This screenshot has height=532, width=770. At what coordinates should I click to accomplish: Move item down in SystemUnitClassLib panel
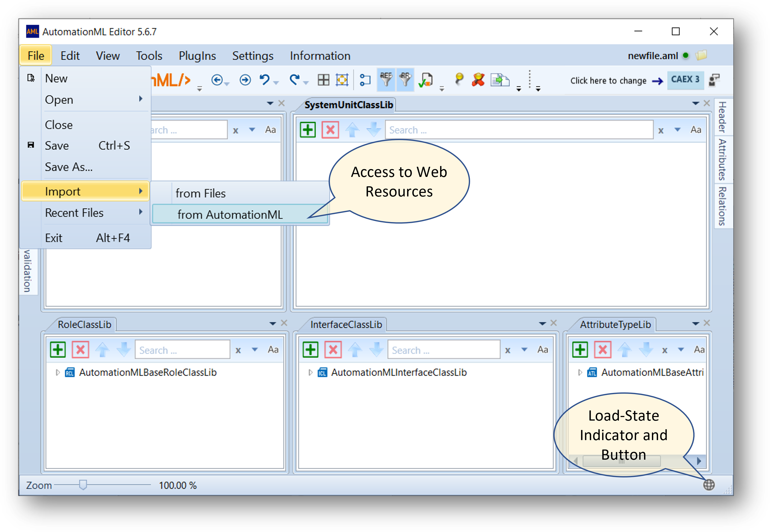point(374,130)
